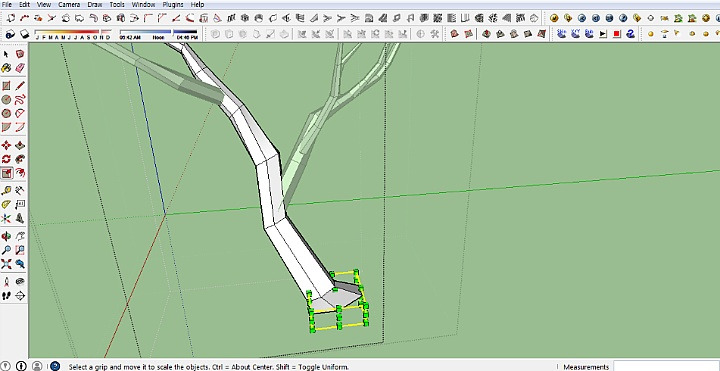Choose the Section Plane tool
The width and height of the screenshot is (720, 371).
(20, 296)
